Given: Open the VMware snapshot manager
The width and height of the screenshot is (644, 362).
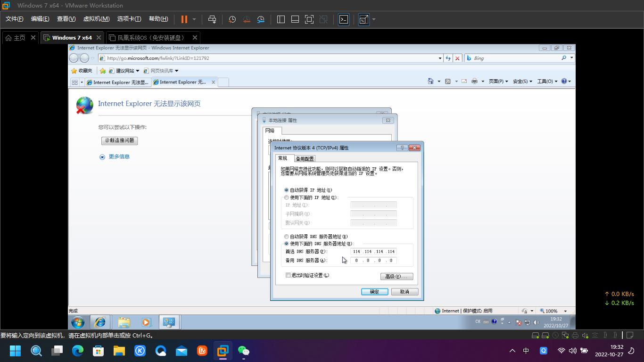Looking at the screenshot, I should click(x=261, y=19).
